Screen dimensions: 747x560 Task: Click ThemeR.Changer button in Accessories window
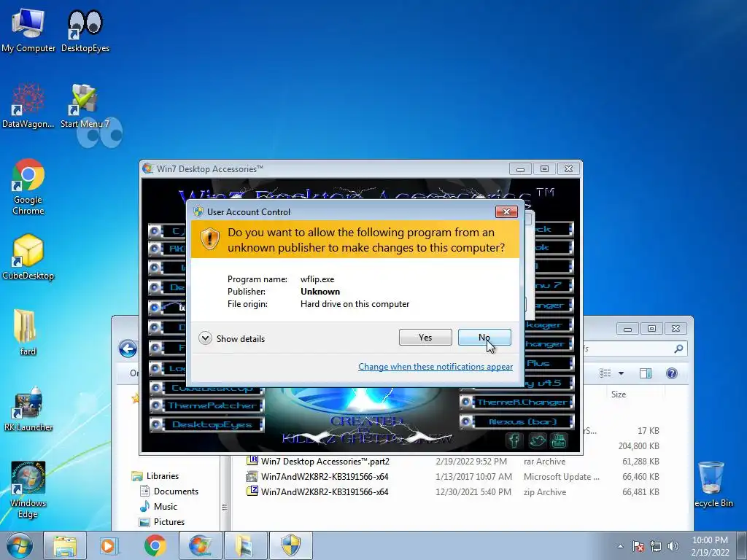pyautogui.click(x=517, y=402)
